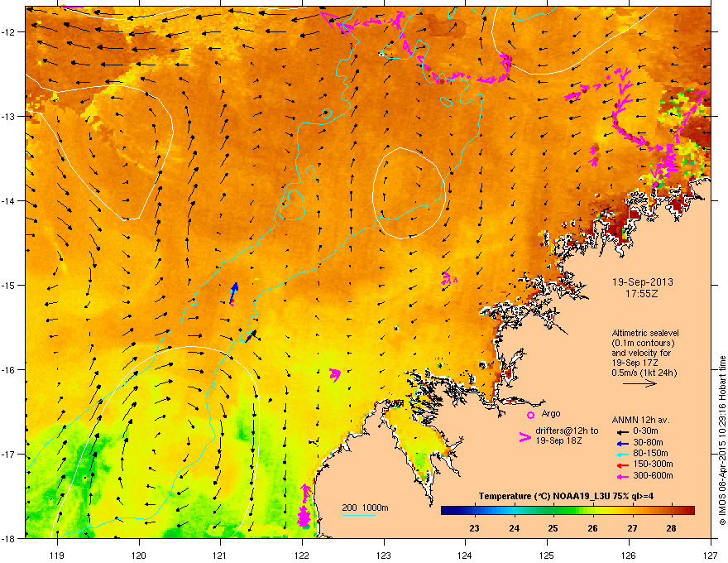Click the latitude axis label -12

pos(9,31)
